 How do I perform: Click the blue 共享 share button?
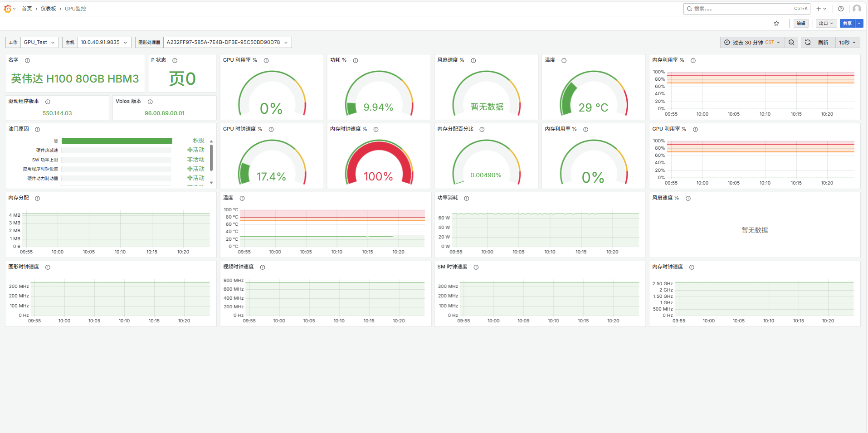click(x=847, y=24)
